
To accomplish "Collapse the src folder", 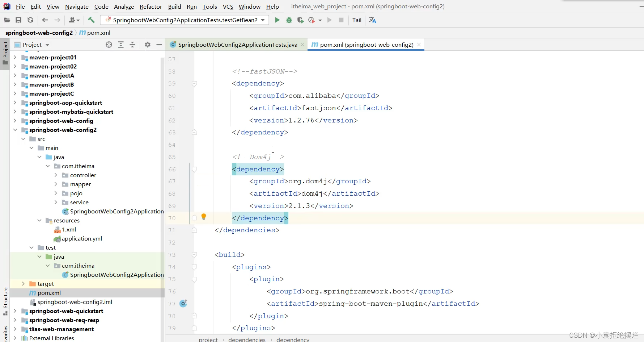I will point(23,139).
